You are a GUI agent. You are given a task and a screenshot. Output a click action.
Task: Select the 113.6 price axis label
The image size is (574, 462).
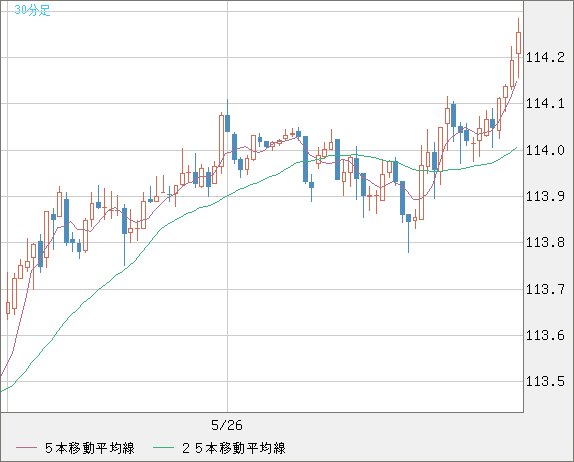[545, 335]
